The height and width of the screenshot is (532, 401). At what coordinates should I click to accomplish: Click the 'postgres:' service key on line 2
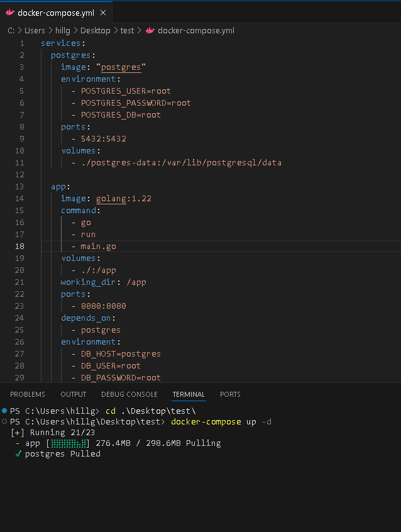coord(73,55)
